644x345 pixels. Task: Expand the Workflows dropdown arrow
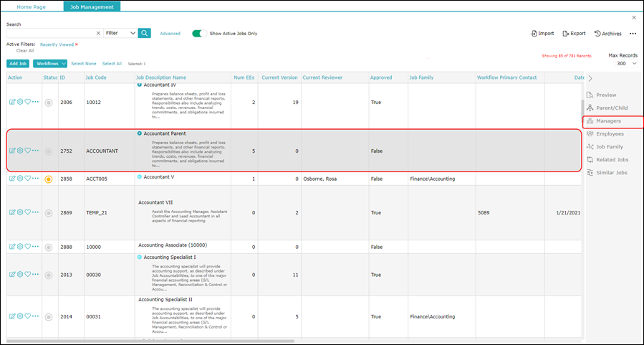64,64
